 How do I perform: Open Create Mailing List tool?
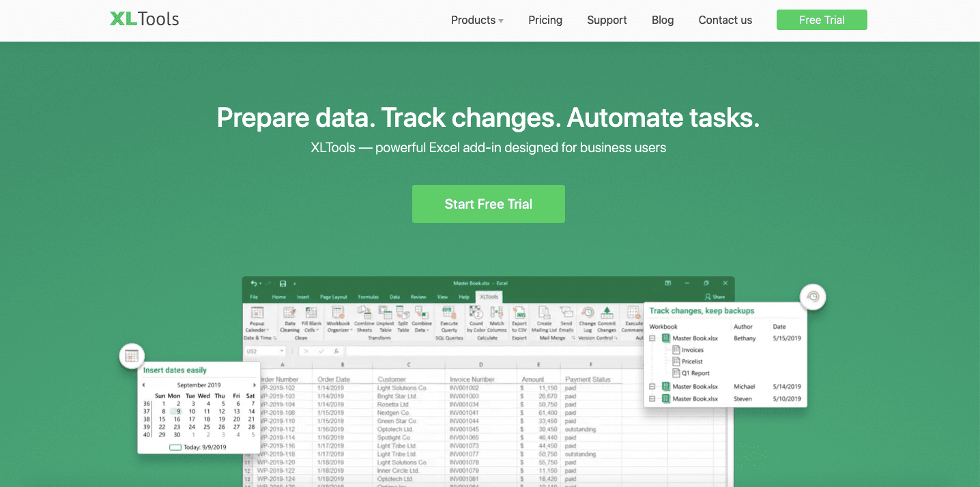544,319
